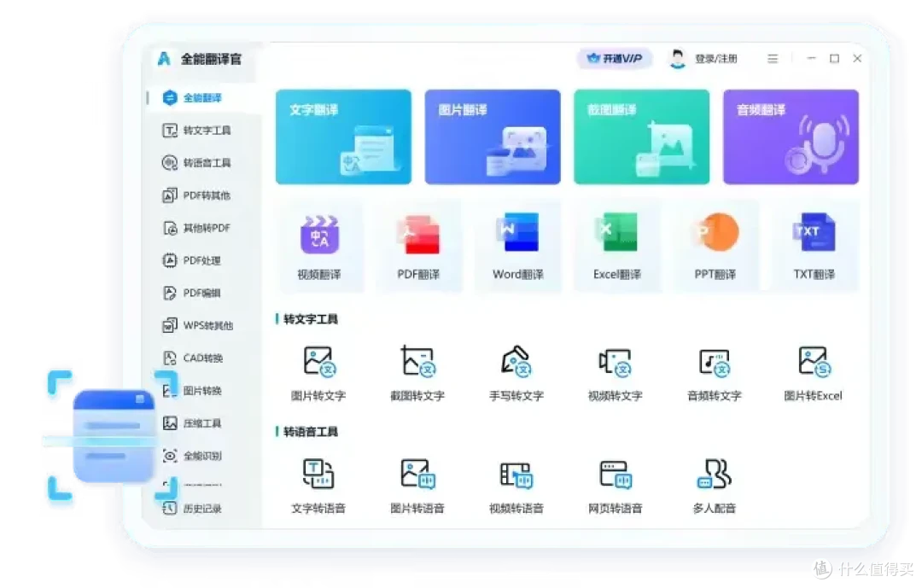The width and height of the screenshot is (922, 588).
Task: Open the 图片转语音 tool
Action: click(417, 486)
